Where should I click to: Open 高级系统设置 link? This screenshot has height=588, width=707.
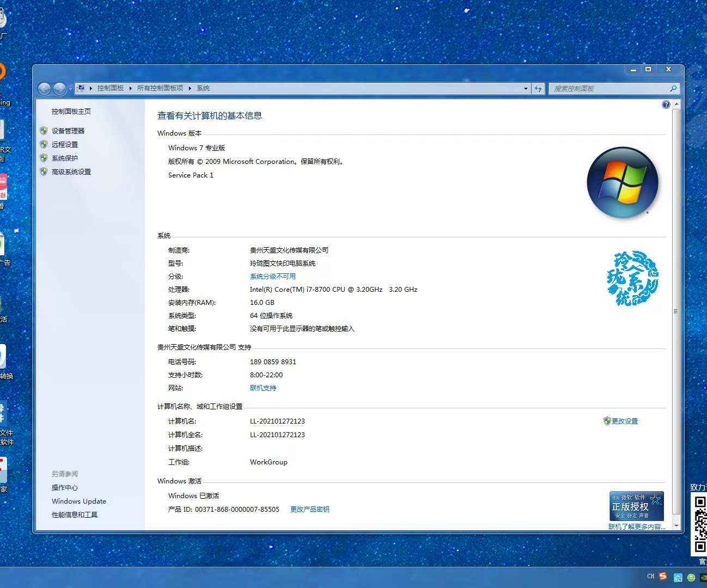71,172
